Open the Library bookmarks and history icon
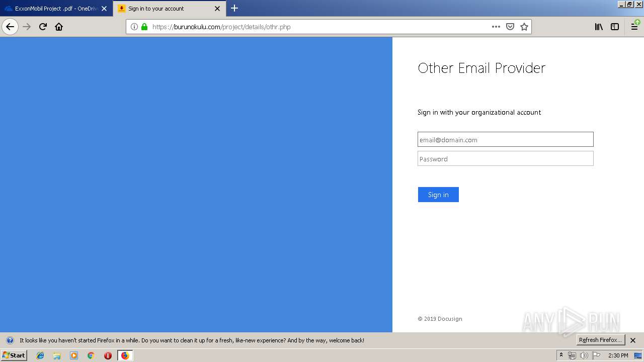This screenshot has height=362, width=644. coord(599,27)
